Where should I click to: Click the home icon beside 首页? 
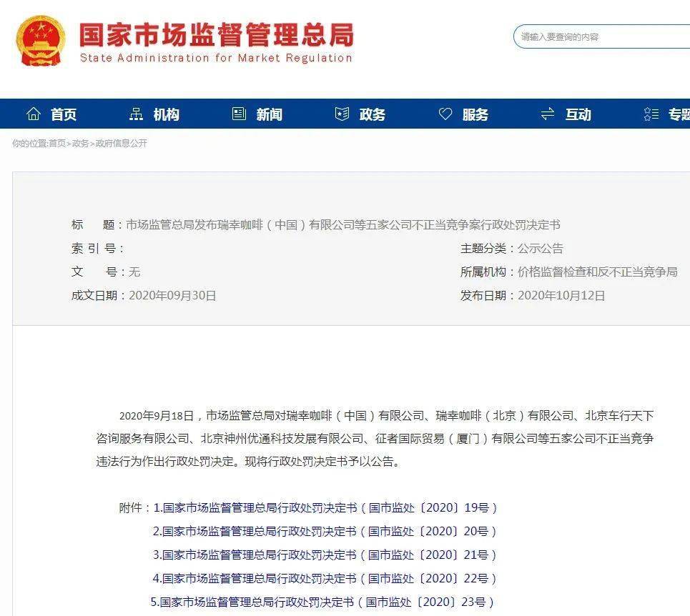34,114
